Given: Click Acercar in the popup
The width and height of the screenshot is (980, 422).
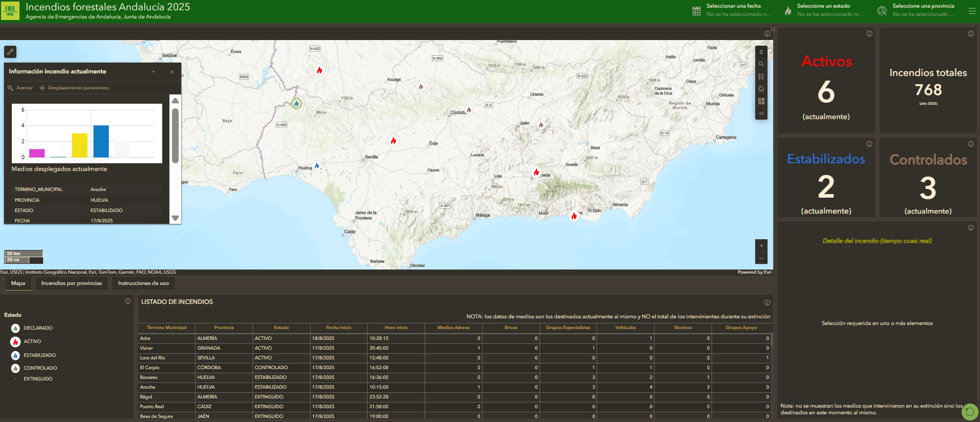Looking at the screenshot, I should click(x=20, y=88).
